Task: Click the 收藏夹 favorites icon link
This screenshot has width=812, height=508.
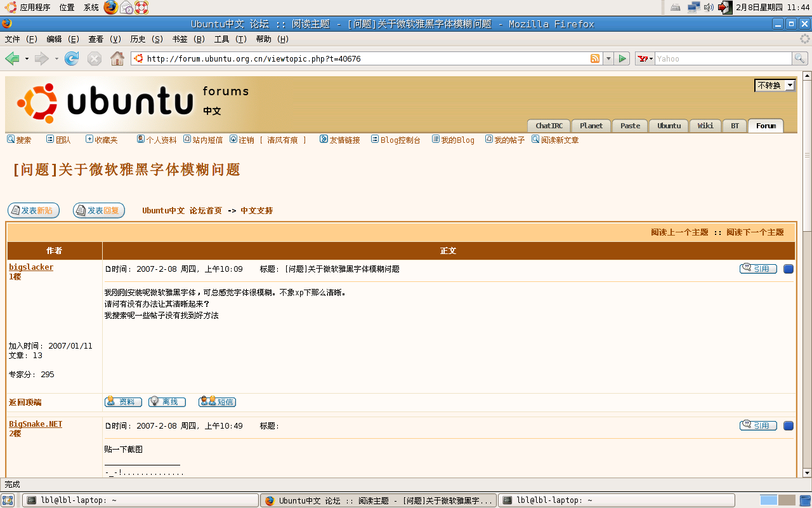Action: click(x=101, y=140)
